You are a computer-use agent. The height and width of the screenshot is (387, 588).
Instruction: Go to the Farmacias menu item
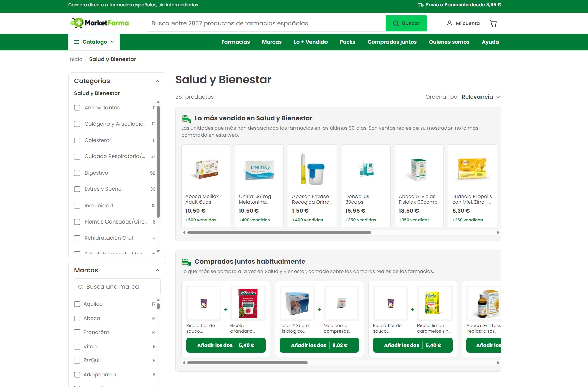click(236, 42)
